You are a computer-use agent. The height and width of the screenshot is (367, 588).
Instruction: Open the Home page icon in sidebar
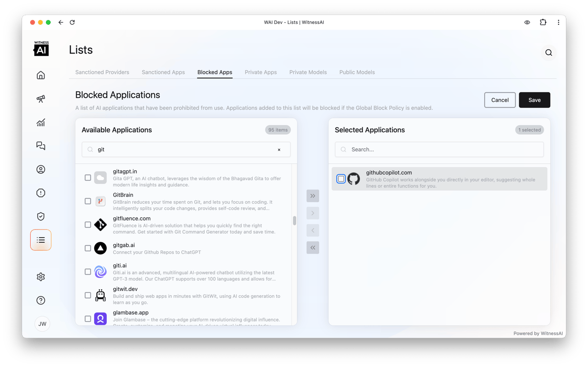tap(41, 75)
